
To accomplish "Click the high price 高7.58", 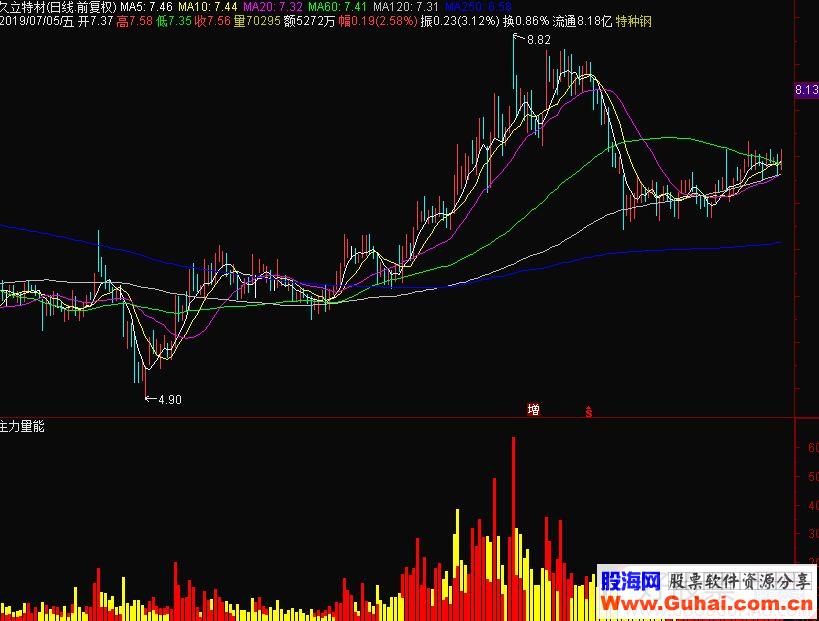I will (x=135, y=21).
